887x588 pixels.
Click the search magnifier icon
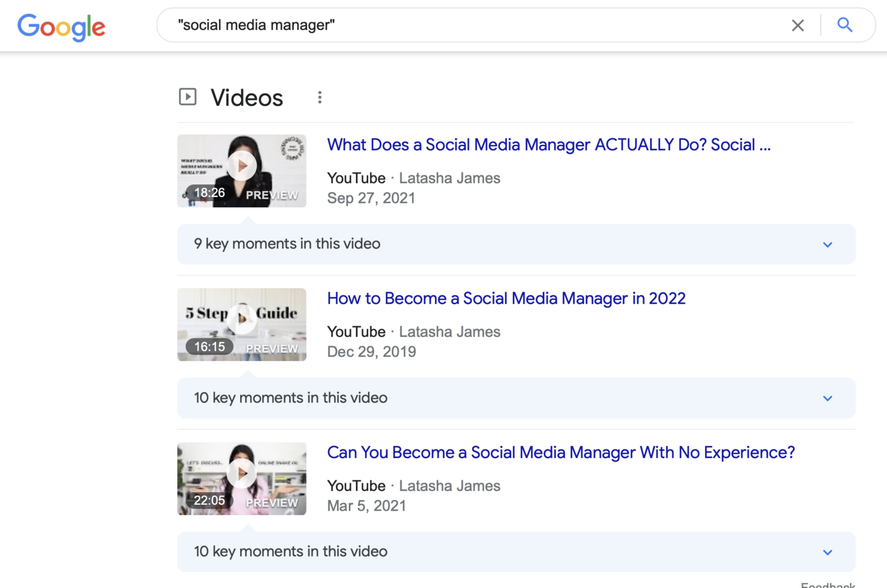[x=845, y=25]
